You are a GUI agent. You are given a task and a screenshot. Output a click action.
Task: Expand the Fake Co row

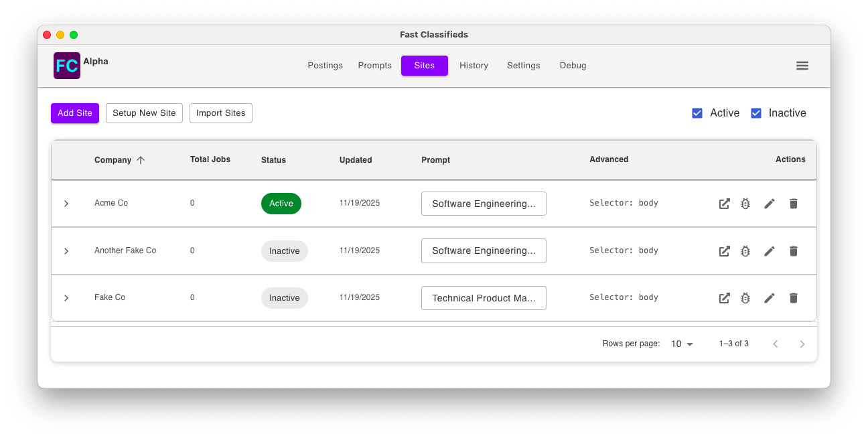click(x=66, y=298)
